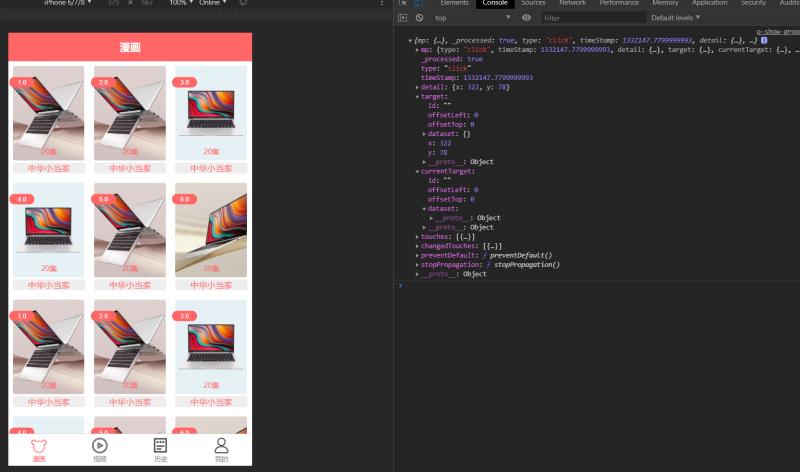
Task: Open the Memory tab
Action: coord(665,3)
